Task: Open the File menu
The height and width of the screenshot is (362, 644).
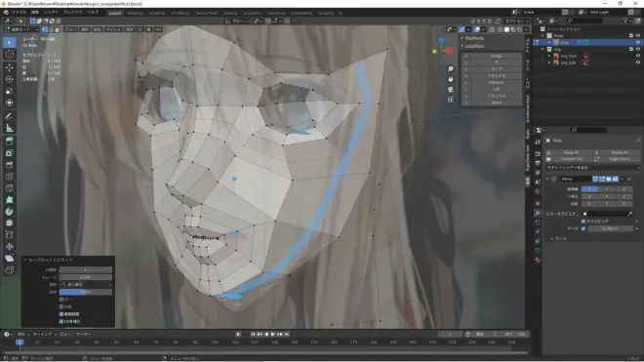Action: point(19,13)
